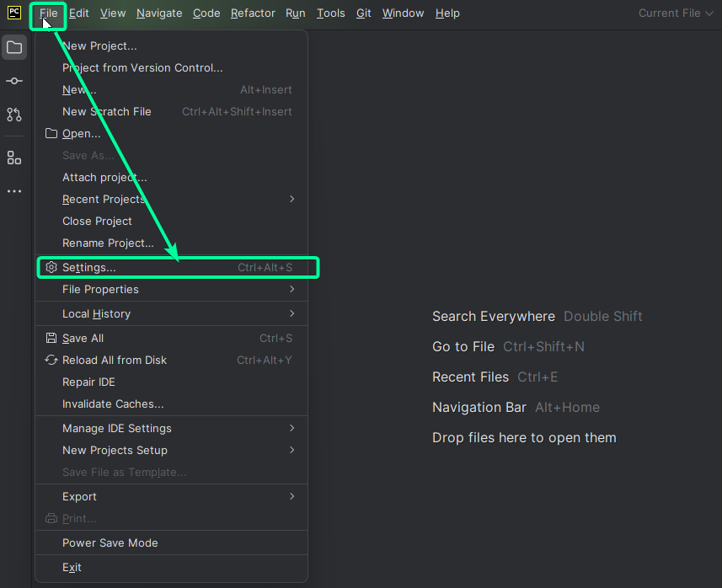Open the Git menu
722x588 pixels.
coord(363,13)
